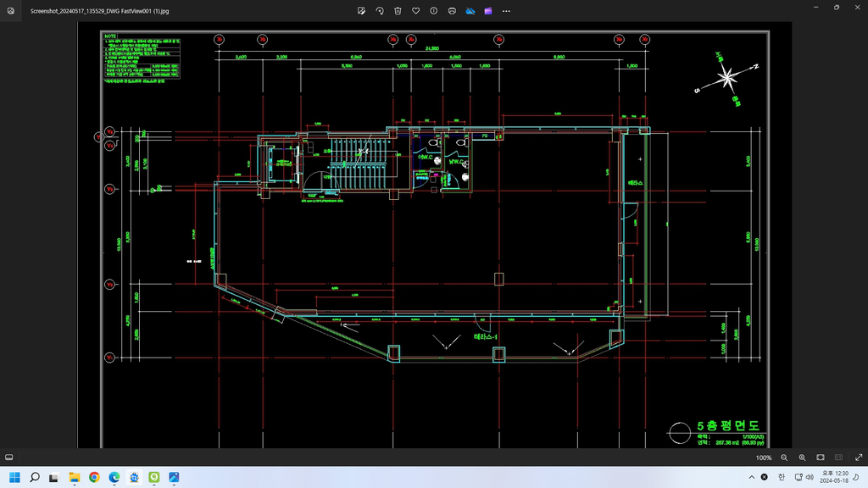
Task: Print the image using the printer icon
Action: 452,11
